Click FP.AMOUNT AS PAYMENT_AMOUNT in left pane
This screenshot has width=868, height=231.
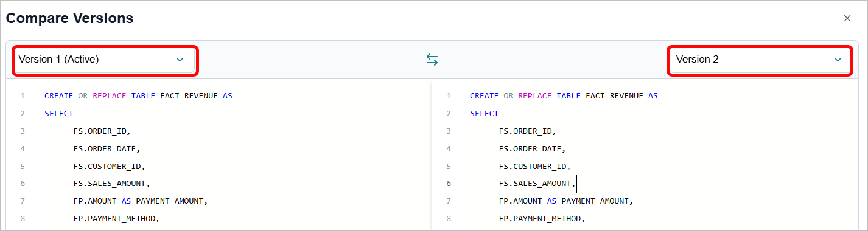tap(141, 201)
